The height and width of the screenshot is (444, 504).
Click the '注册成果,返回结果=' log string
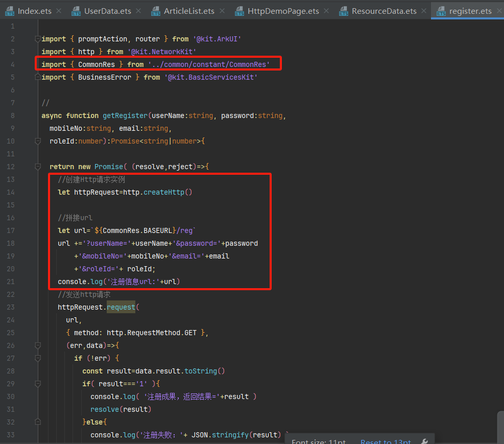click(x=182, y=396)
